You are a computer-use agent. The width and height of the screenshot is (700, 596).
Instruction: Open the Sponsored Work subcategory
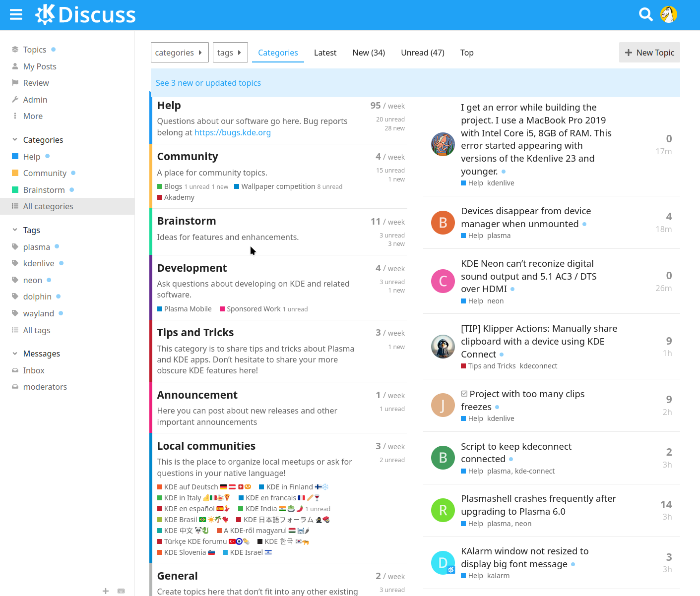[250, 309]
